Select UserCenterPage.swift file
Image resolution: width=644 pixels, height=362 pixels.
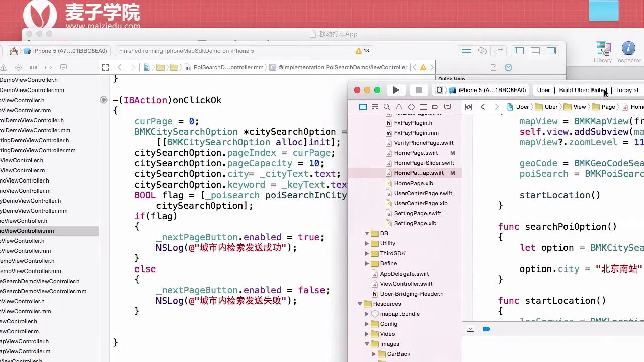[x=419, y=193]
